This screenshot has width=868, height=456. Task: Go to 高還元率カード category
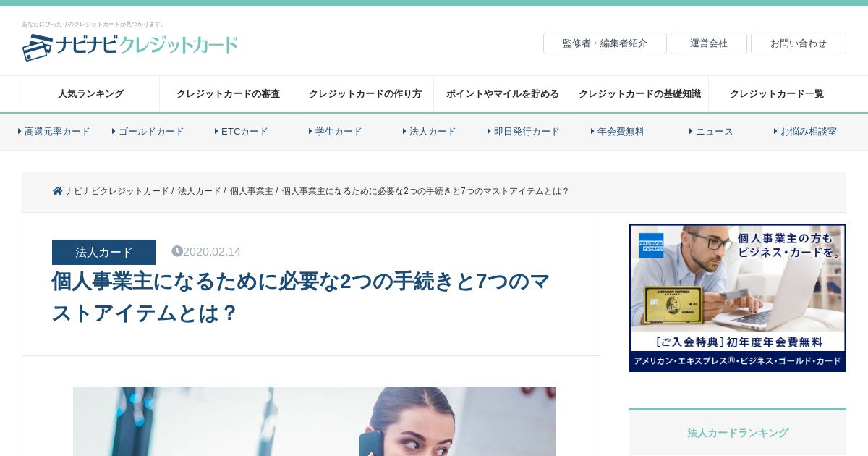pyautogui.click(x=54, y=132)
